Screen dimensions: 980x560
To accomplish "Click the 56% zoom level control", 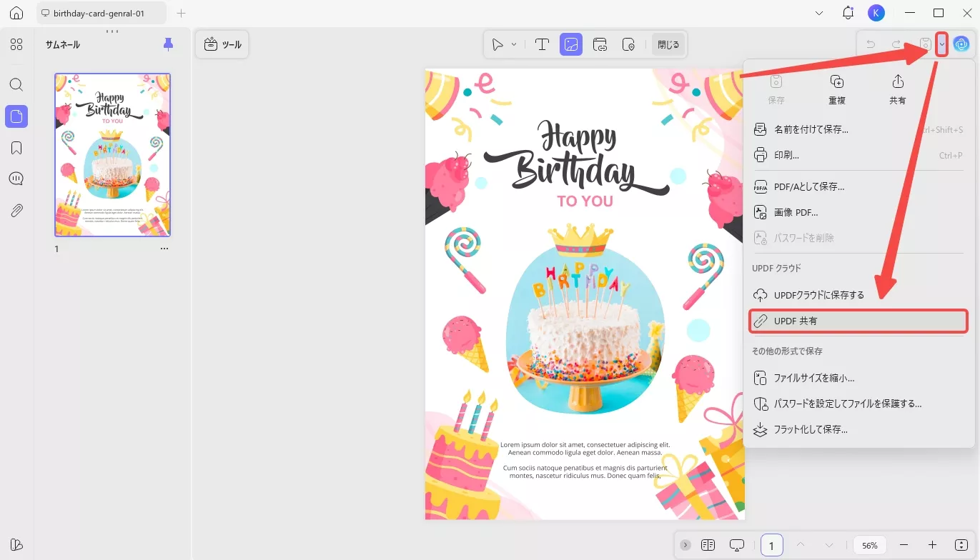I will [868, 544].
